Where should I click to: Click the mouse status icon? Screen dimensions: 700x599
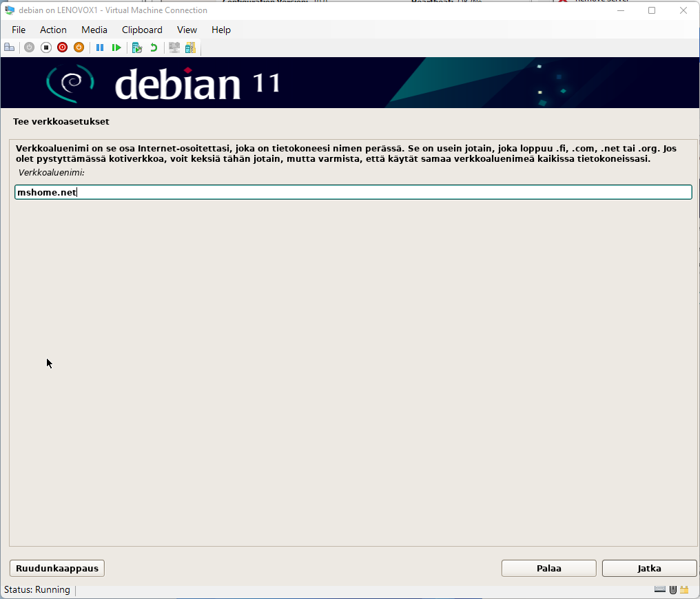tap(673, 589)
